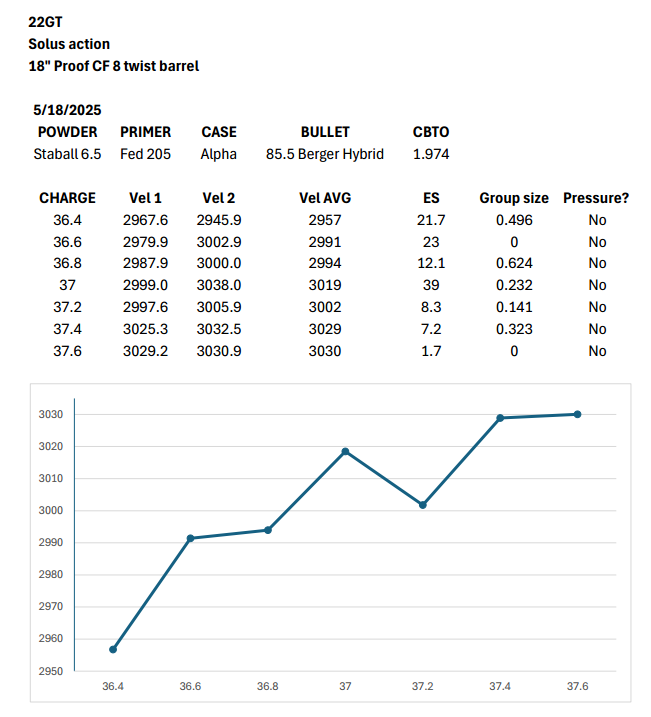Select the chart data point at 36.4
The height and width of the screenshot is (717, 651).
click(x=113, y=649)
